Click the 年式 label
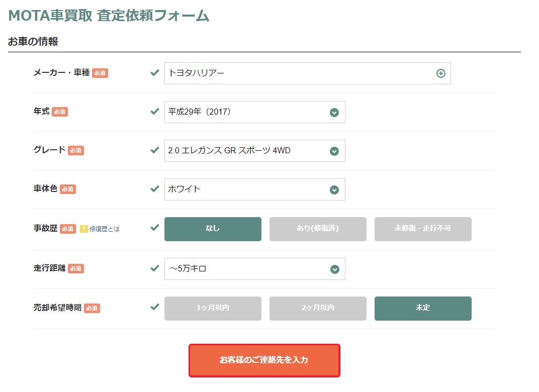 (42, 111)
